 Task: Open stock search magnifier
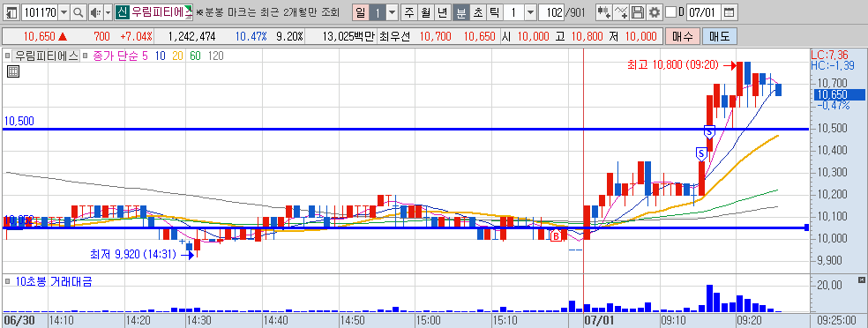click(x=79, y=11)
